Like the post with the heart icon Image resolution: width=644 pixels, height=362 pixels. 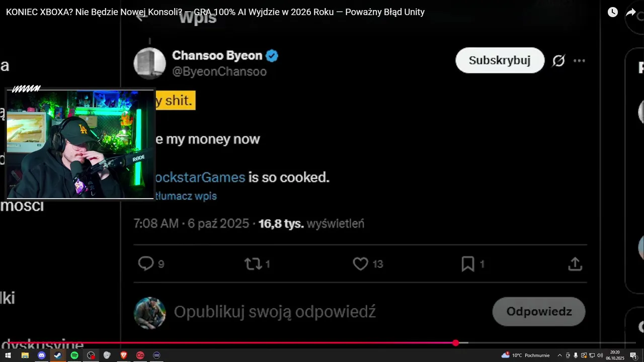360,263
